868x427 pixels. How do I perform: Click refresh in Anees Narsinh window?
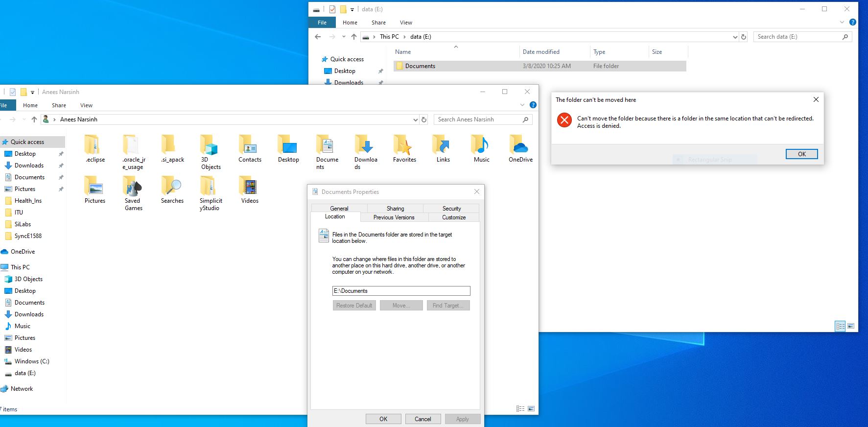coord(424,119)
